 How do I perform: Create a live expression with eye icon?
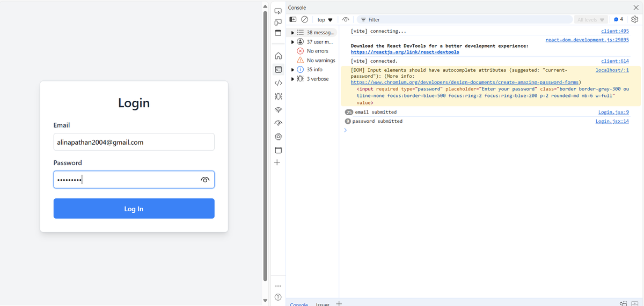click(x=346, y=19)
